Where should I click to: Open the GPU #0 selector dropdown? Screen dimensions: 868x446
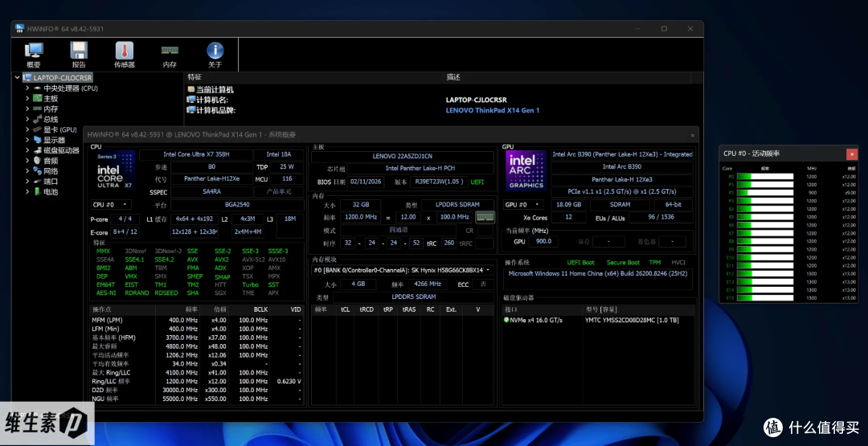523,205
